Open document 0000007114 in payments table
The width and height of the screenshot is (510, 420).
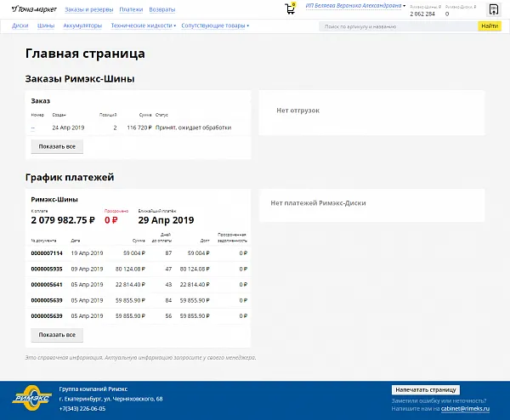[x=47, y=253]
